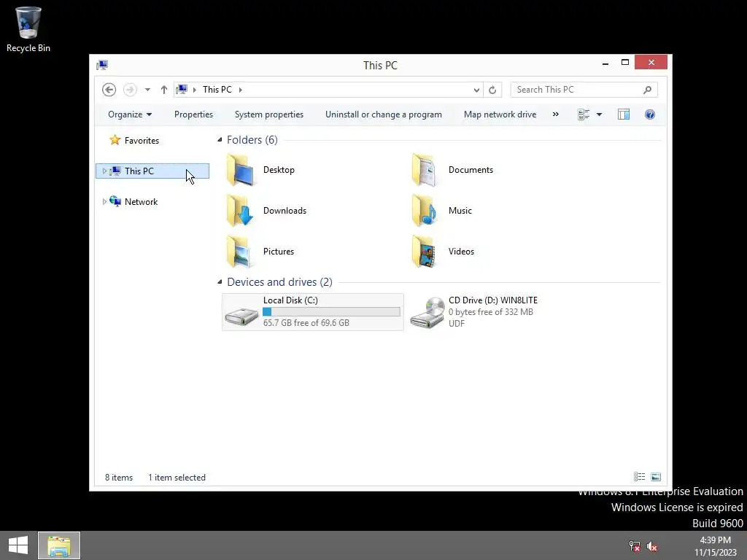Click the Forward arrow navigation button

[130, 90]
